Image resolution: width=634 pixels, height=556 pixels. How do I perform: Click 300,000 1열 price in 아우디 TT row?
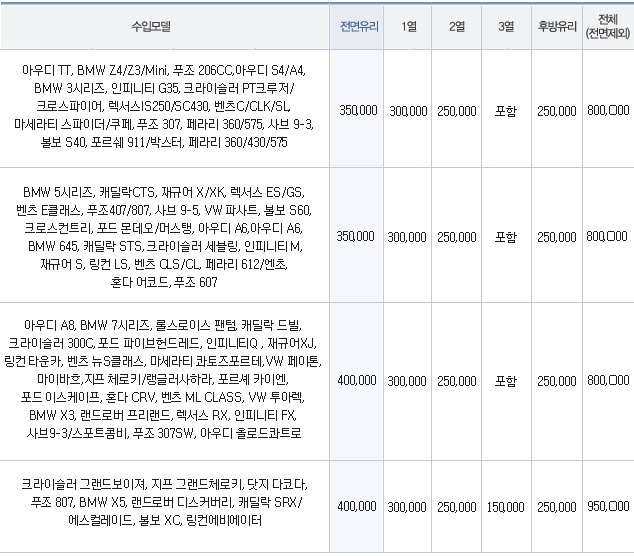pos(408,111)
